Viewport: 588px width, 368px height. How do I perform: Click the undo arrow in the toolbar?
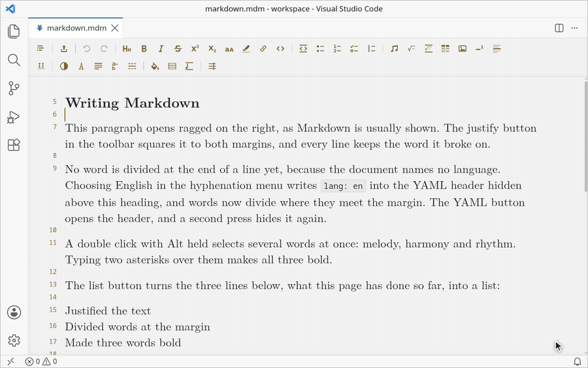(87, 48)
